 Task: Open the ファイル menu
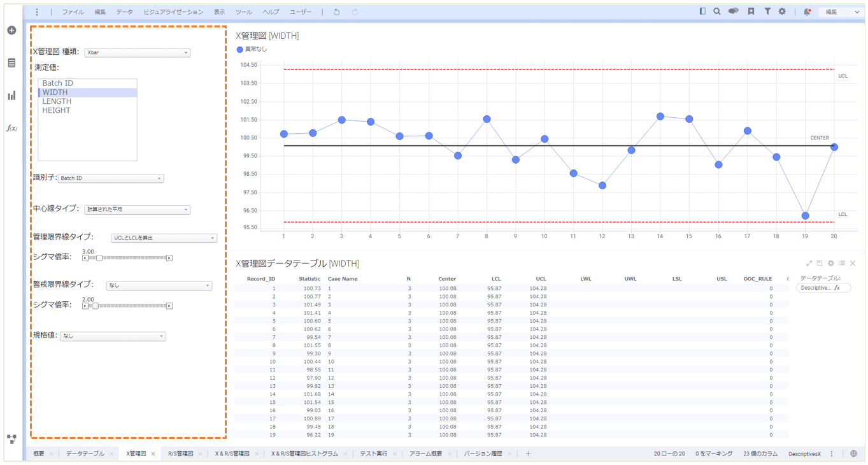click(x=73, y=12)
